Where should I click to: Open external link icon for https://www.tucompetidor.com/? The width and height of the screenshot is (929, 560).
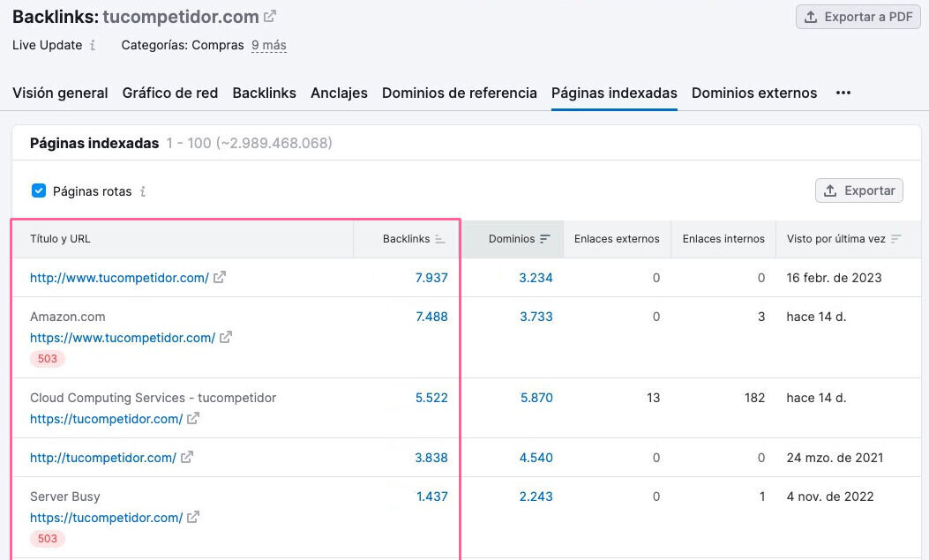pos(226,337)
